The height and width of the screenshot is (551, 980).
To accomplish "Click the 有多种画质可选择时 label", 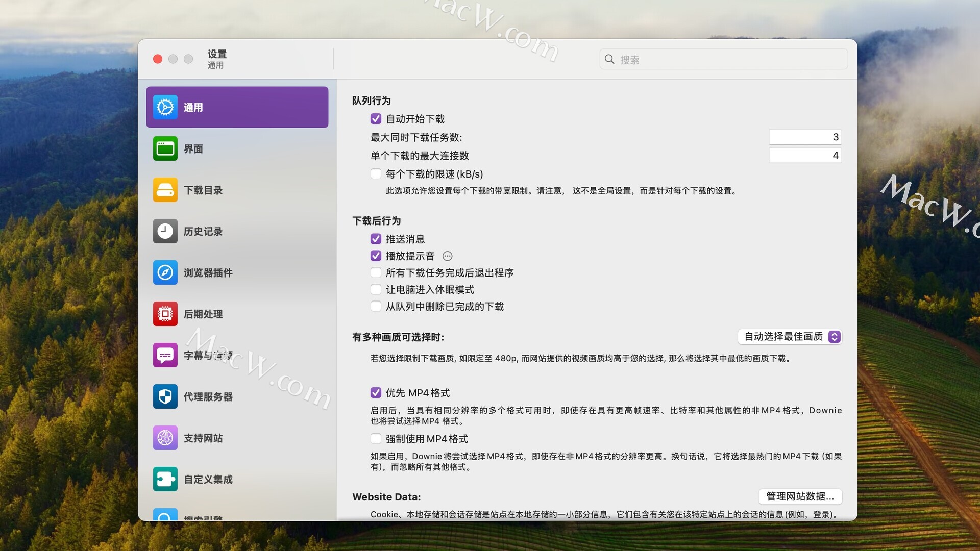I will pyautogui.click(x=398, y=337).
